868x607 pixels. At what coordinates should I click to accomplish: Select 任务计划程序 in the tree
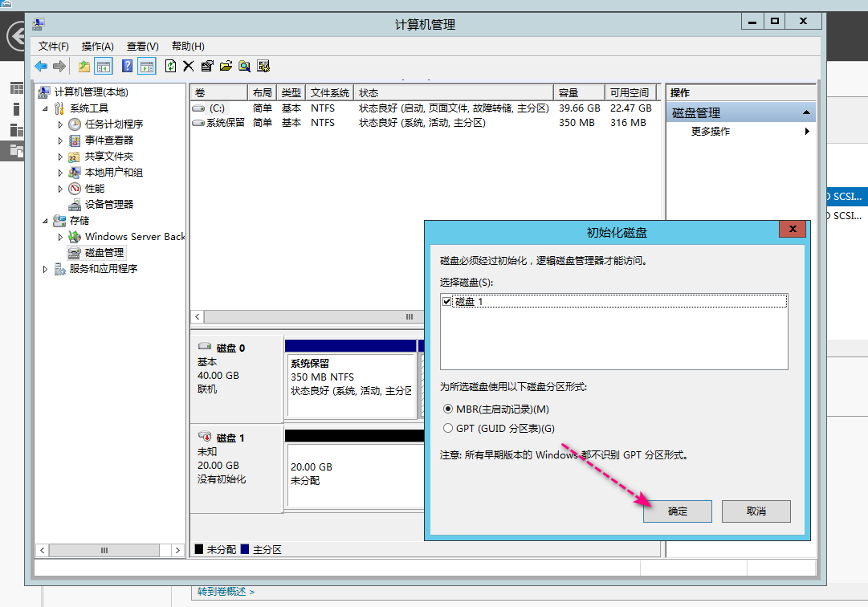(x=113, y=124)
